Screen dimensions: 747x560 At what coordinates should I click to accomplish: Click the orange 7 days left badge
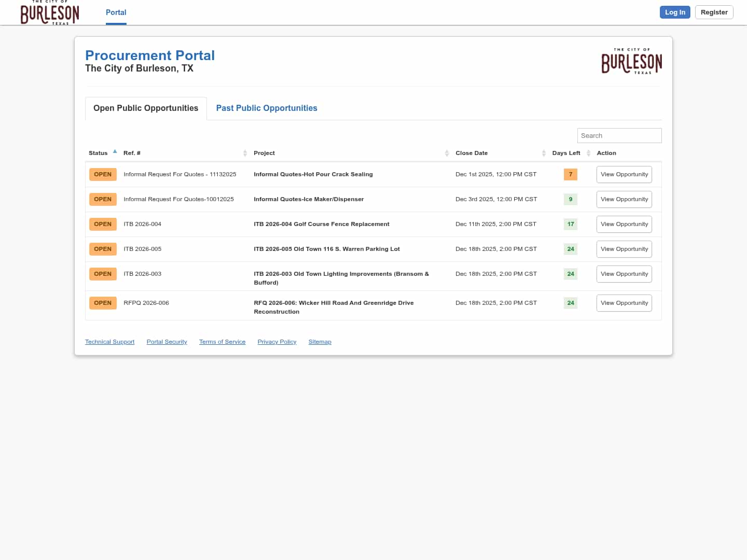570,175
